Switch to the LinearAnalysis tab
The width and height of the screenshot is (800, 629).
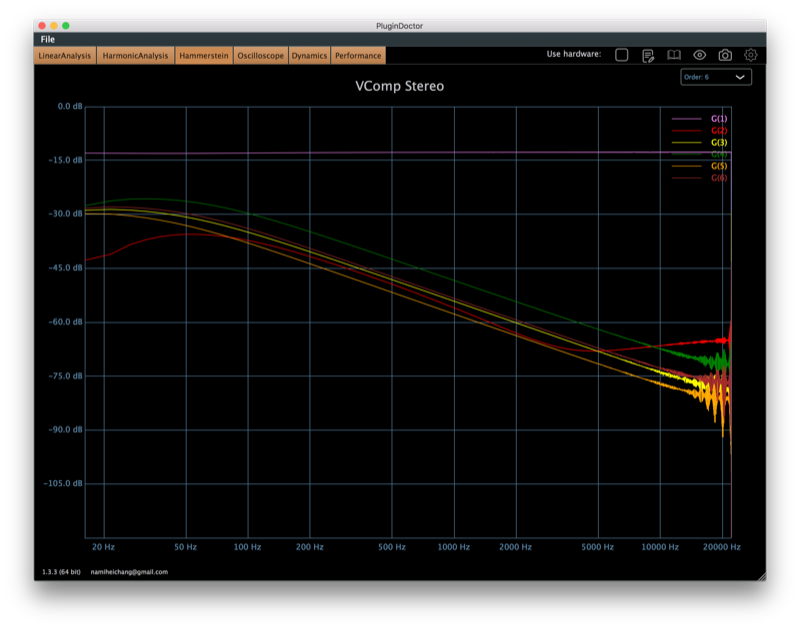pyautogui.click(x=65, y=56)
